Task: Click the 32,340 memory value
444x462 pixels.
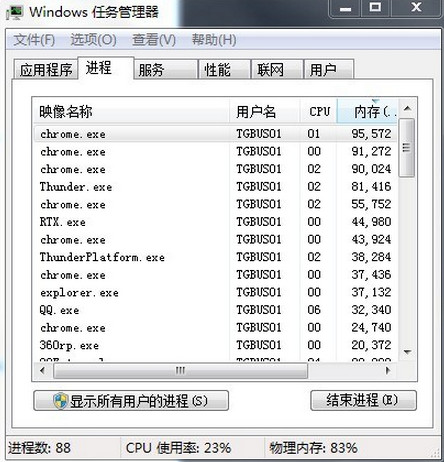Action: pyautogui.click(x=371, y=310)
